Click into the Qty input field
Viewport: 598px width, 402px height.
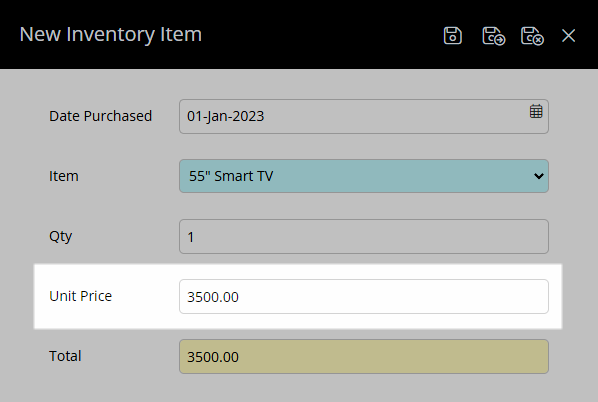pyautogui.click(x=364, y=236)
